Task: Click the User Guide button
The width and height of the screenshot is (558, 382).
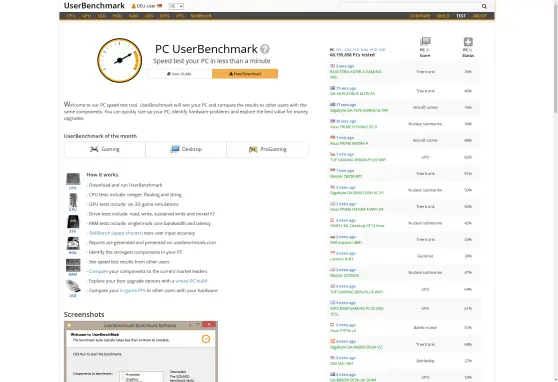Action: [179, 74]
